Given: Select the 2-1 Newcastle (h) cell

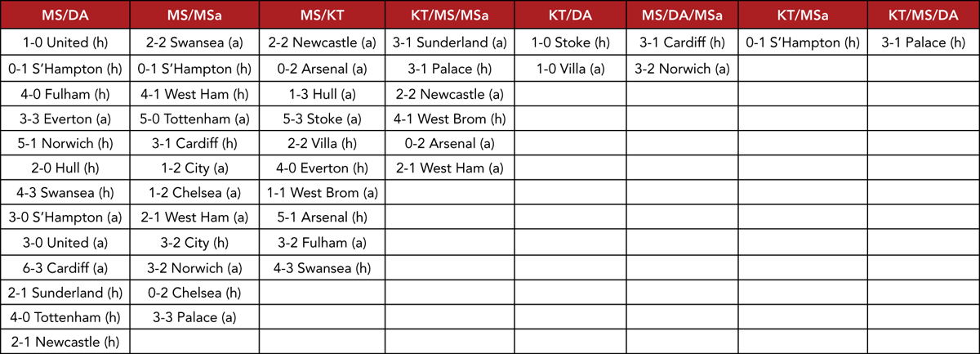Looking at the screenshot, I should (65, 341).
